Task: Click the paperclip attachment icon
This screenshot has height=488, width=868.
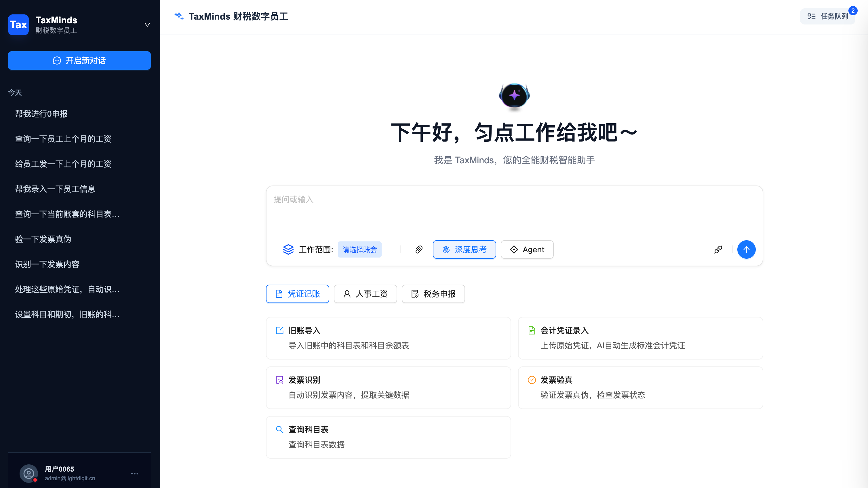Action: [x=419, y=249]
